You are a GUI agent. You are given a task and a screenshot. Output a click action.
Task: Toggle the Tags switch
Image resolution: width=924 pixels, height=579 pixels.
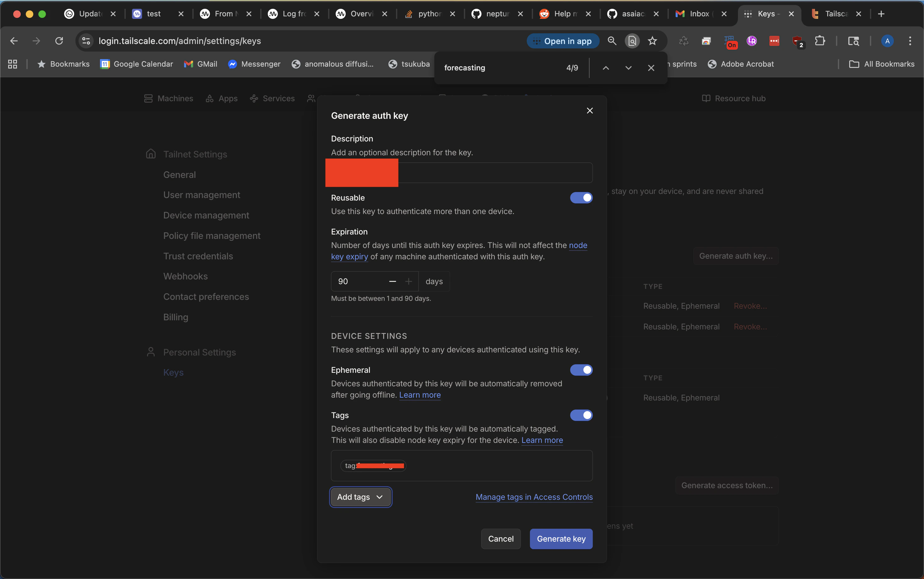coord(581,415)
